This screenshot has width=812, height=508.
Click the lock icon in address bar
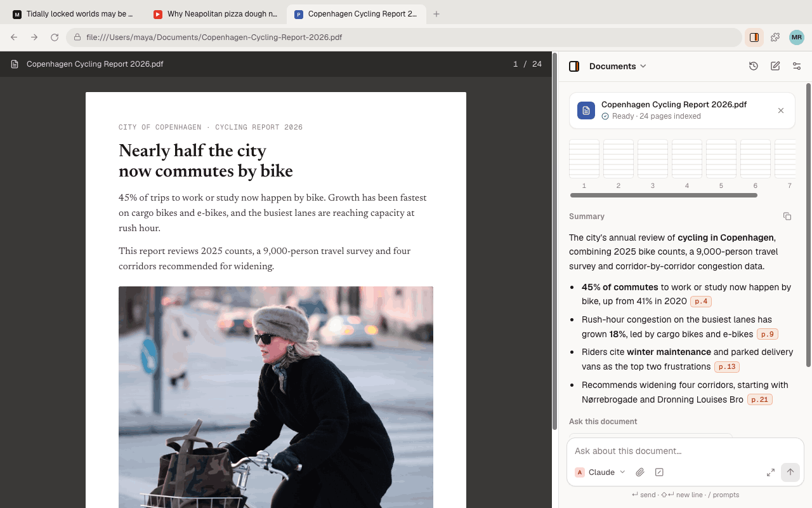[77, 37]
